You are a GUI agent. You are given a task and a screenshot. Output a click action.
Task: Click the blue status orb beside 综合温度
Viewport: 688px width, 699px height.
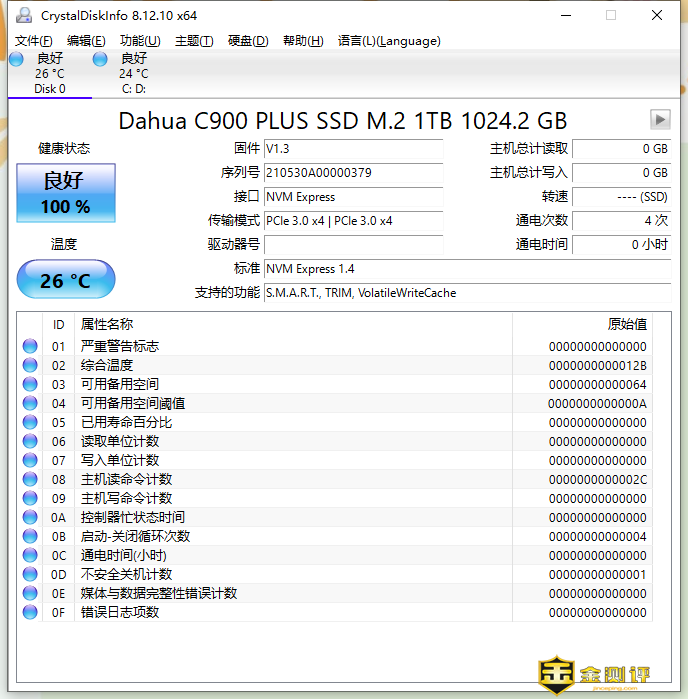30,365
